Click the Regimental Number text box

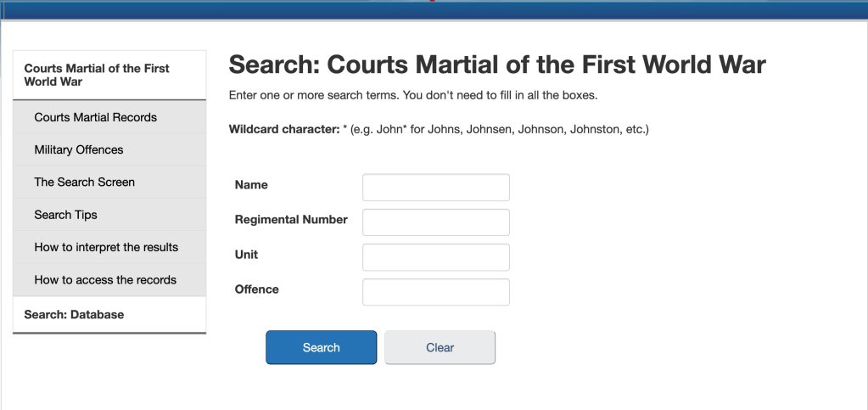tap(435, 222)
